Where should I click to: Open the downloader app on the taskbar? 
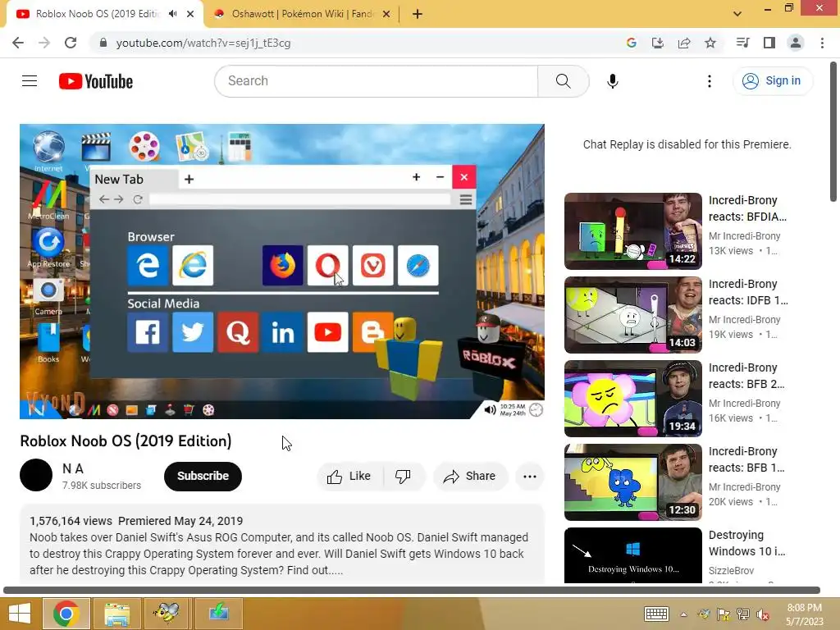coord(218,614)
